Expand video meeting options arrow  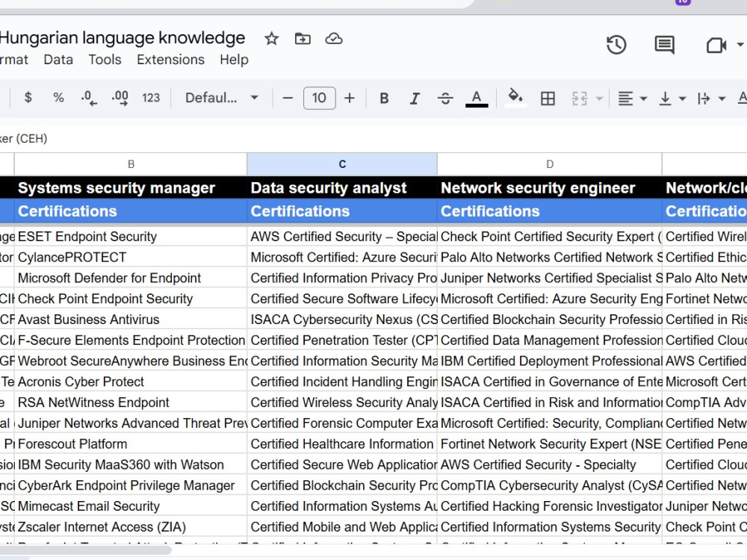coord(740,45)
